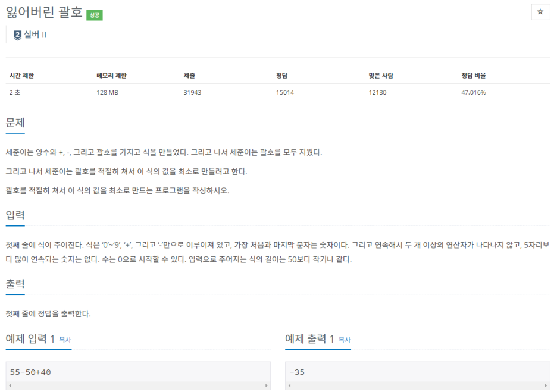
Task: Copy example input 1 via 복사 link
Action: [65, 340]
